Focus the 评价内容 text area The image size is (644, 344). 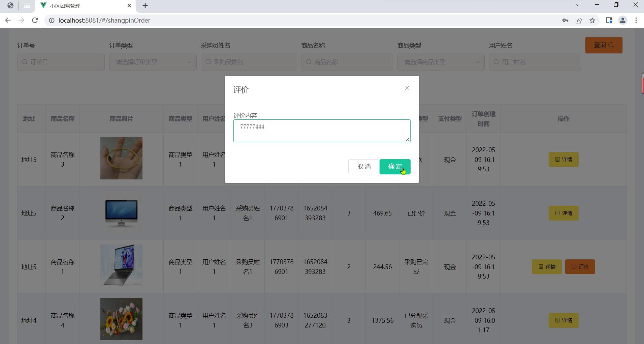pos(322,131)
